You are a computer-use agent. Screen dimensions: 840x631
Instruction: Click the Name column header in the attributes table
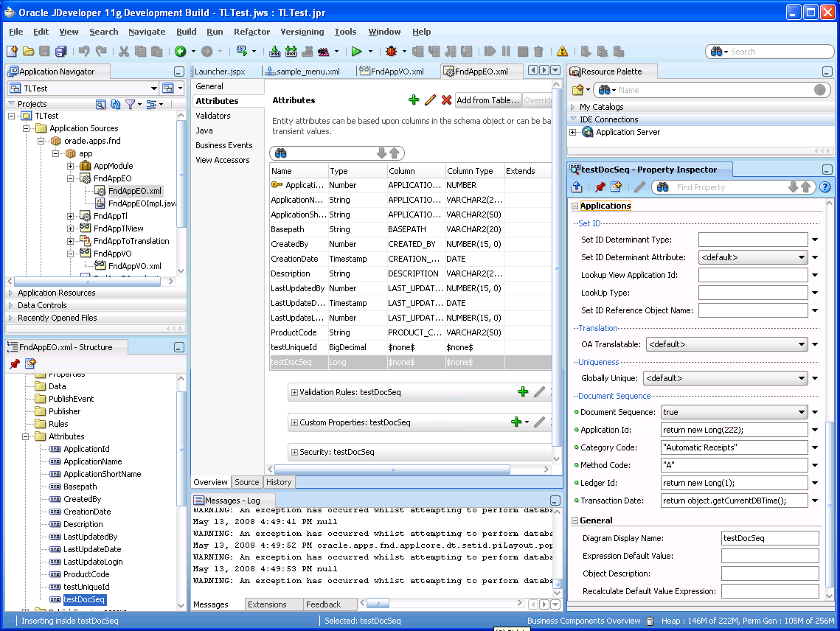click(x=299, y=171)
